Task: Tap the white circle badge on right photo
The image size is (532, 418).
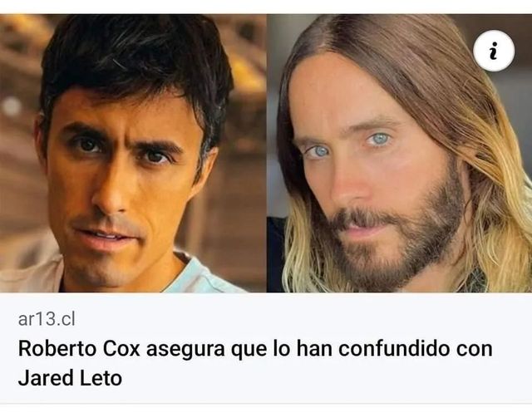Action: (x=494, y=51)
